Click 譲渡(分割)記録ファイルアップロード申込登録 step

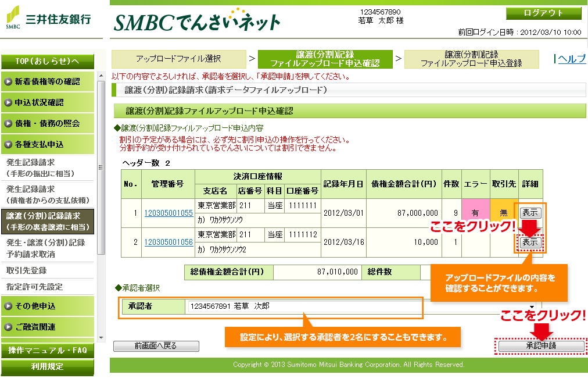pos(471,59)
